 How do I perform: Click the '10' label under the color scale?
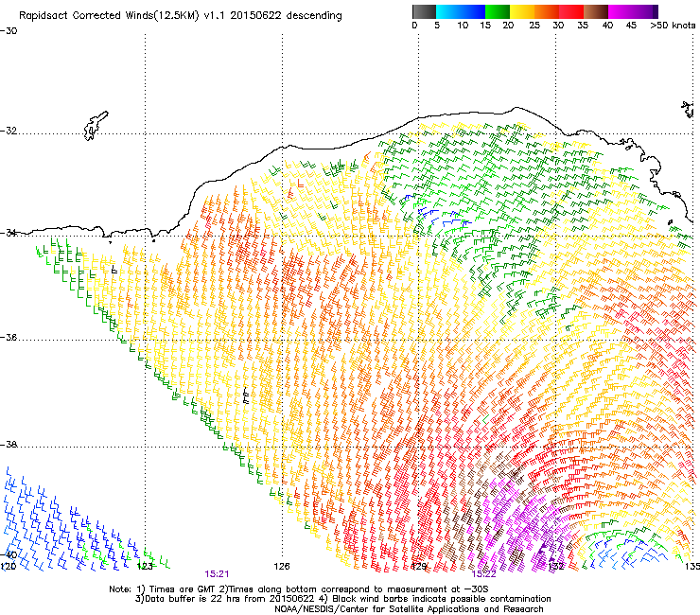pyautogui.click(x=463, y=26)
